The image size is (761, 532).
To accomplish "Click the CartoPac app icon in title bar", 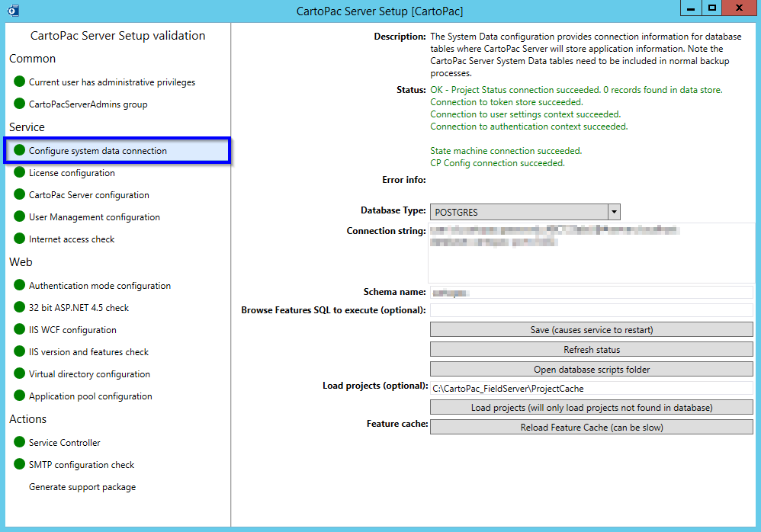I will [x=13, y=10].
